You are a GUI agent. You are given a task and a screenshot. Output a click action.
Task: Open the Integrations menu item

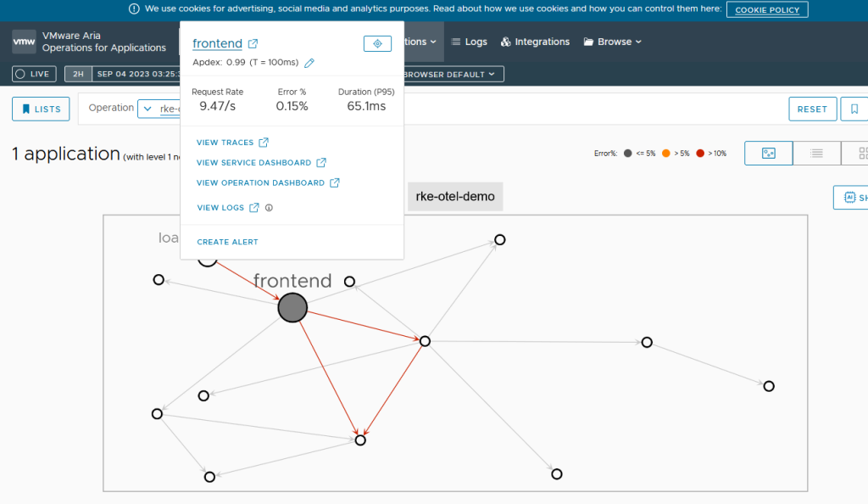pyautogui.click(x=535, y=42)
